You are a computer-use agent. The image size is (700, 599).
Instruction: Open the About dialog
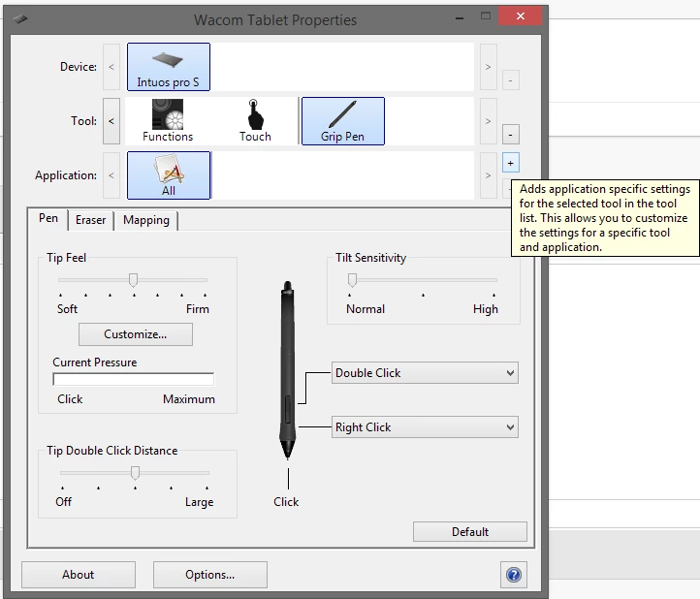[x=79, y=575]
